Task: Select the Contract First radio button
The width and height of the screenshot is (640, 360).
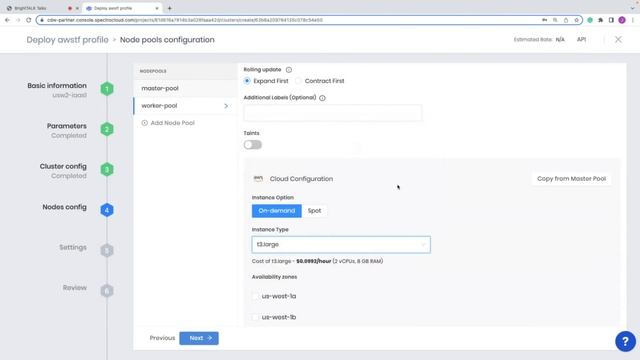Action: 298,81
